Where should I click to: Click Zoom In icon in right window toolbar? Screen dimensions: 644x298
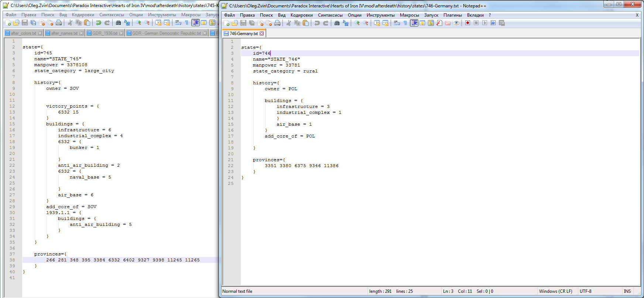357,23
